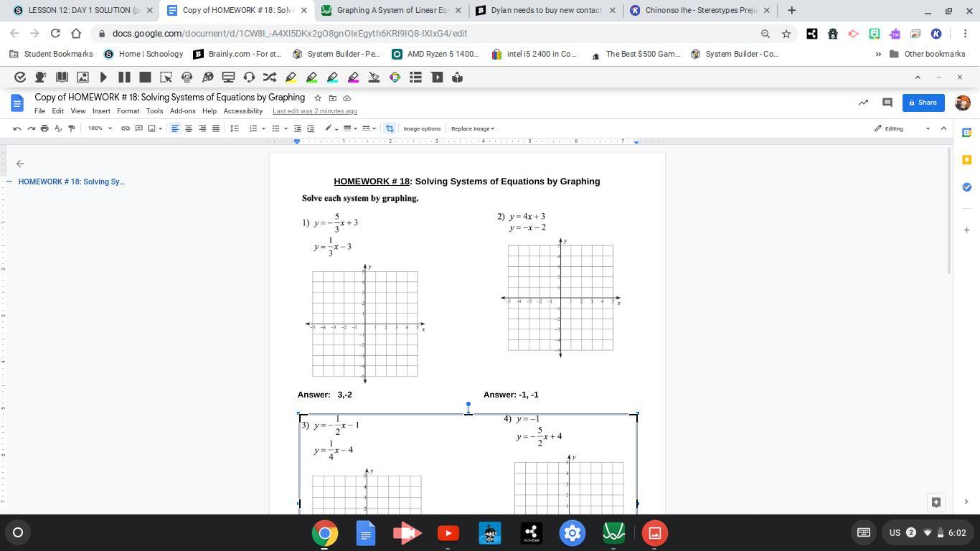Open YouTube from the shelf

coord(448,533)
